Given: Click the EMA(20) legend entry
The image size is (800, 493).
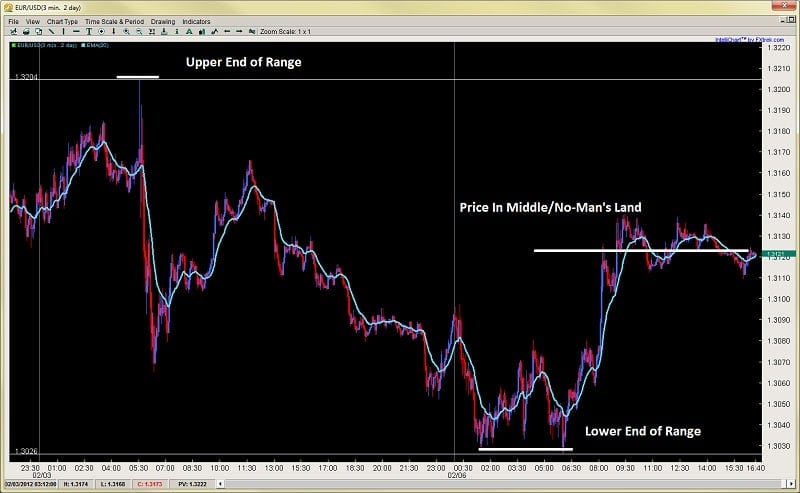Looking at the screenshot, I should coord(95,45).
